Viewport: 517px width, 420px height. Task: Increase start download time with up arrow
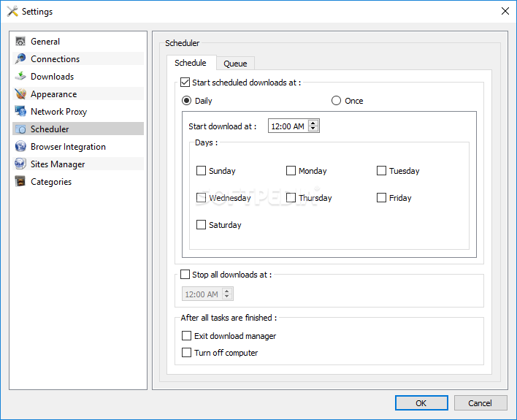(313, 123)
